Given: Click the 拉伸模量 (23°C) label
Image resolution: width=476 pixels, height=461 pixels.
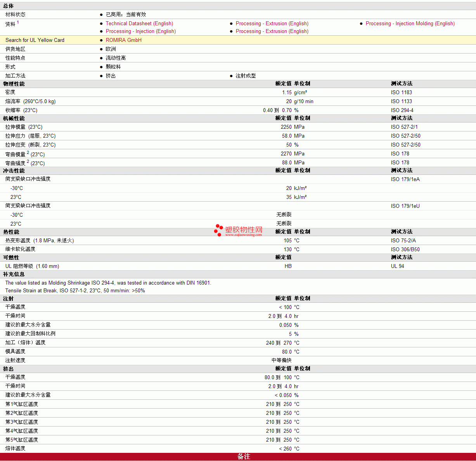Looking at the screenshot, I should point(24,127).
